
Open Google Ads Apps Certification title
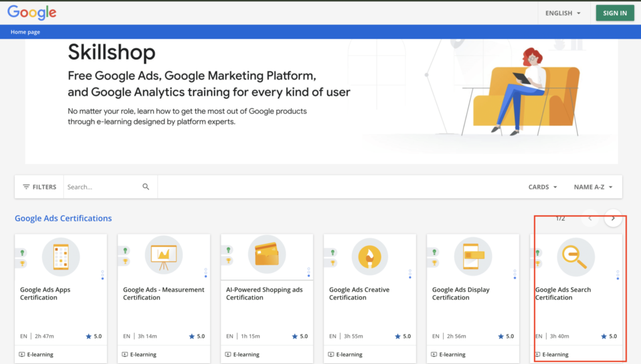45,293
